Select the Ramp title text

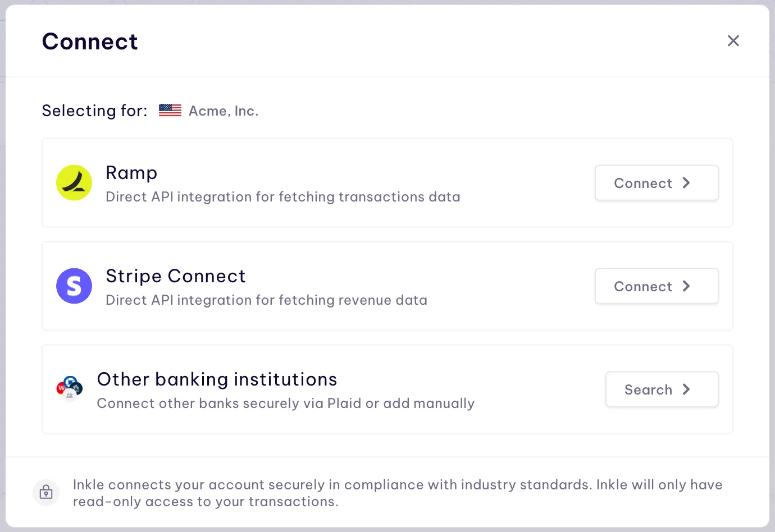(x=131, y=173)
